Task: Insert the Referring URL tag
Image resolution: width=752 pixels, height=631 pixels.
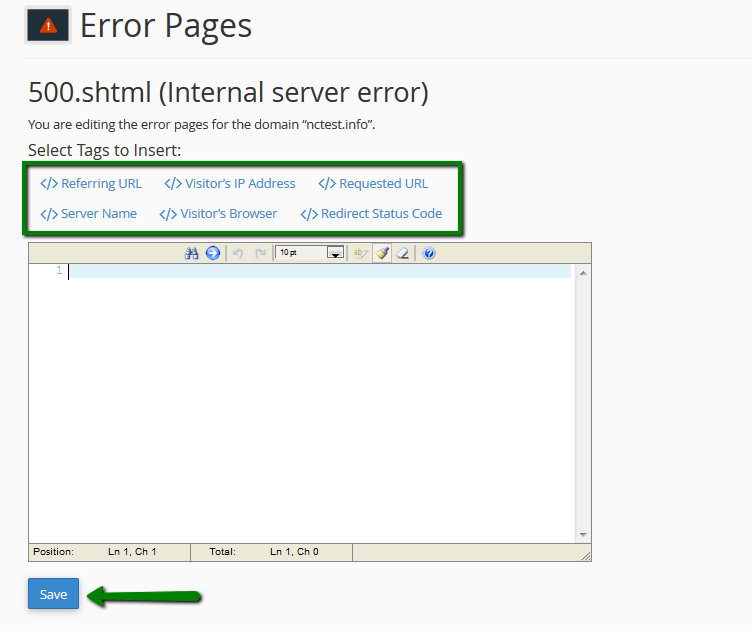Action: tap(91, 184)
